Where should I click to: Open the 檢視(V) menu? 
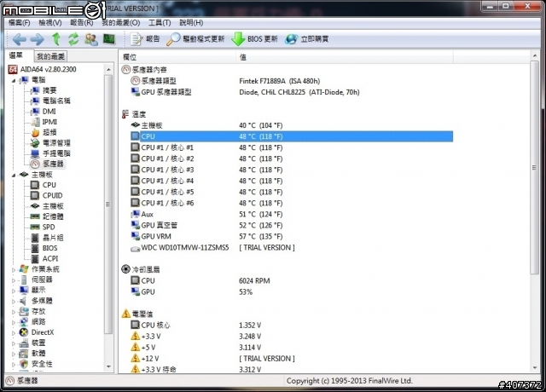pyautogui.click(x=50, y=23)
